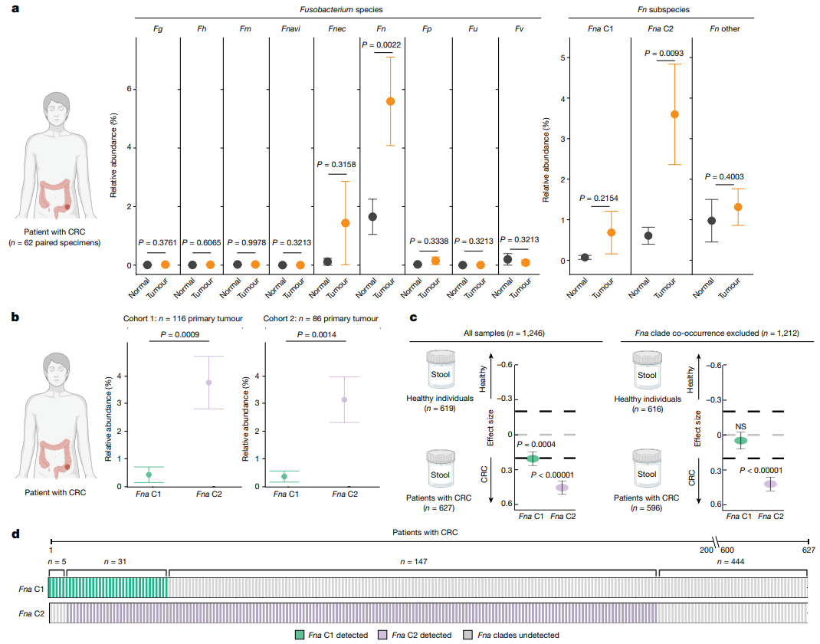This screenshot has width=820, height=644.
Task: Click the 'Fna clade co-occurrence excluded (n = 1,212)' heading
Action: pyautogui.click(x=717, y=333)
